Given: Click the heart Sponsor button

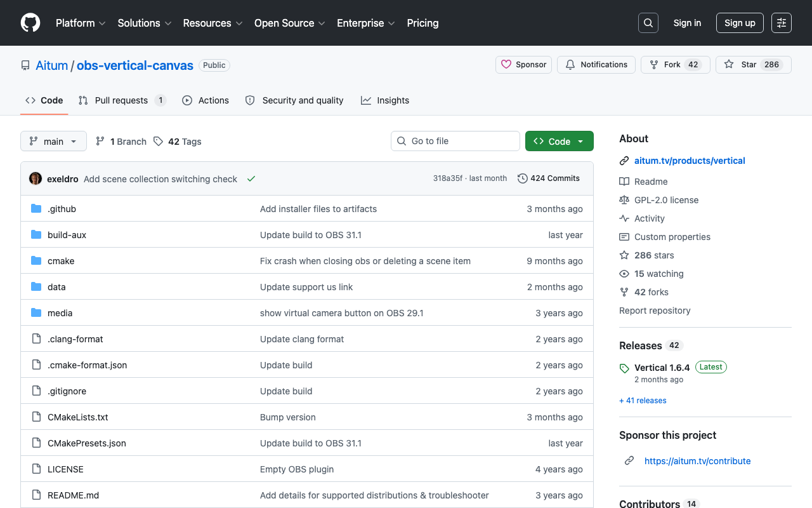Looking at the screenshot, I should coord(523,65).
